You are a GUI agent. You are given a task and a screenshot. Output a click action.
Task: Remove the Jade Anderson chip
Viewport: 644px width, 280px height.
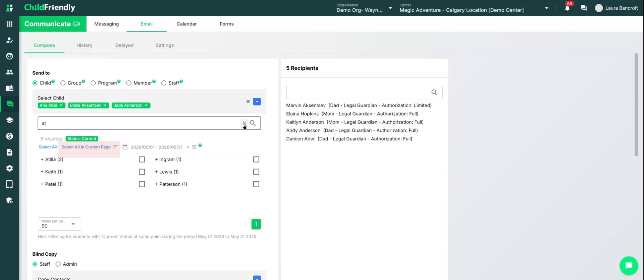(146, 105)
